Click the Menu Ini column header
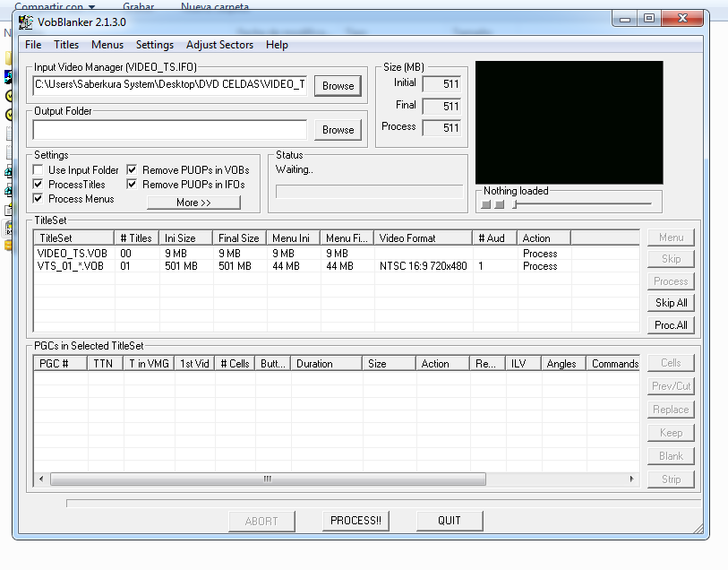 pos(293,238)
